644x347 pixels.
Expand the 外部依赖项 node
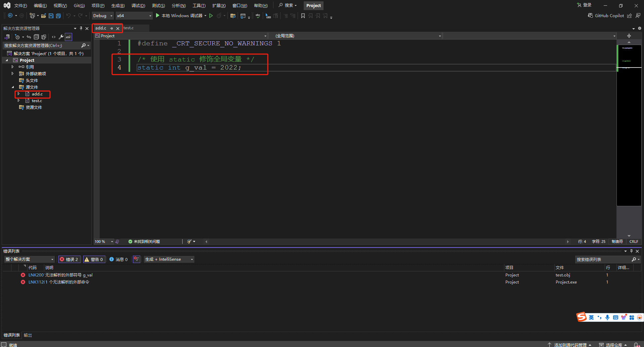coord(12,74)
